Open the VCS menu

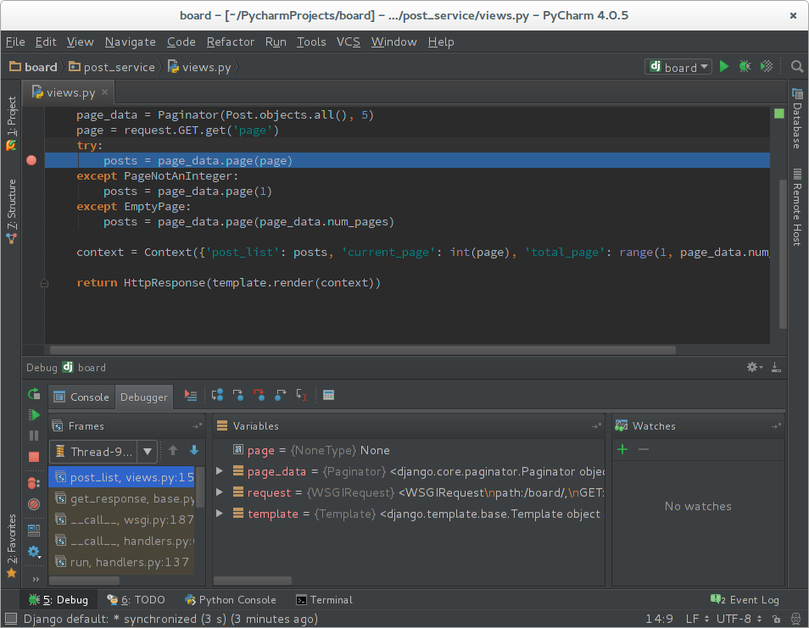(348, 42)
